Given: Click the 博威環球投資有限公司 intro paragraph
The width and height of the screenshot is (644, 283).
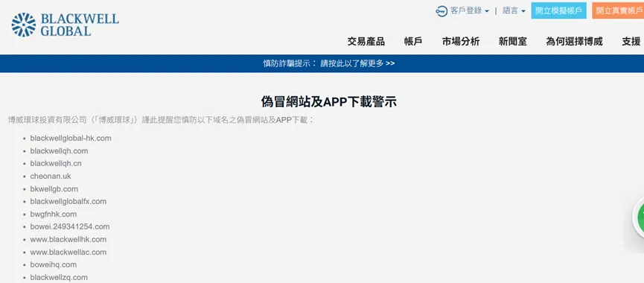Looking at the screenshot, I should tap(161, 121).
